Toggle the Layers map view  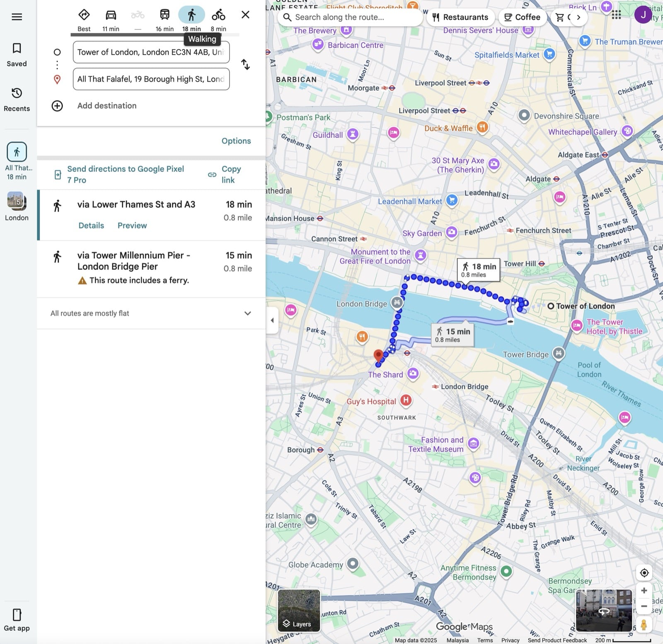point(299,610)
